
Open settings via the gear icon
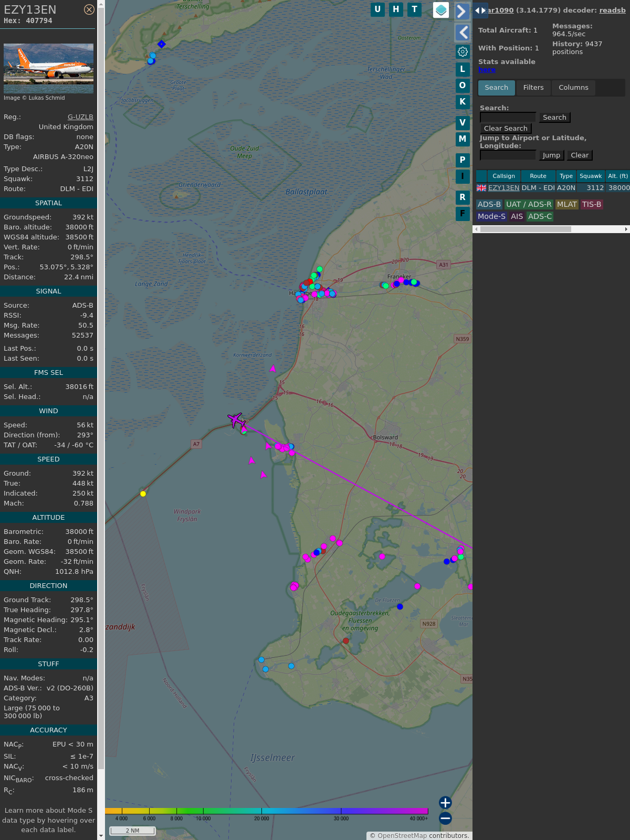(463, 51)
